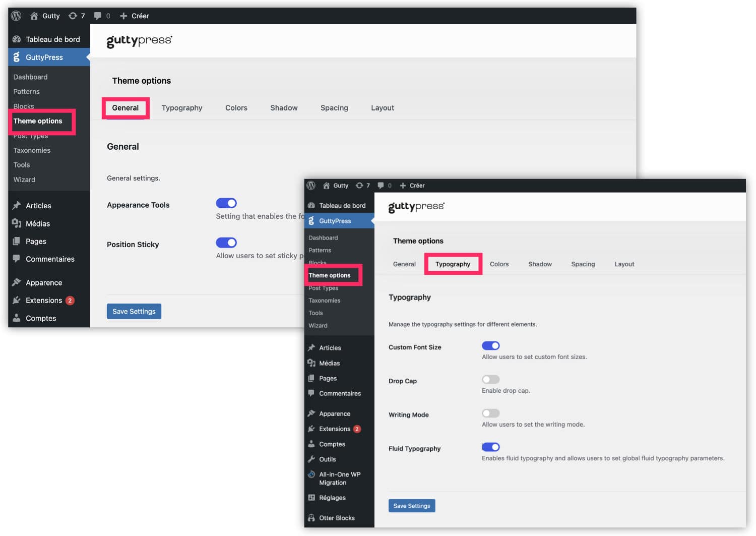Open Médias icon in back window sidebar
Viewport: 756px width, 536px height.
pos(17,223)
